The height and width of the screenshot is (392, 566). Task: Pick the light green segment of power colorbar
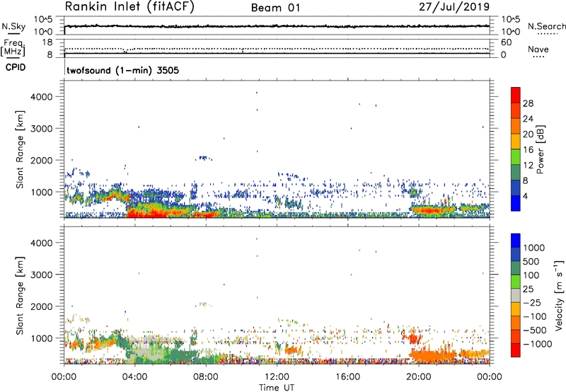tap(516, 157)
